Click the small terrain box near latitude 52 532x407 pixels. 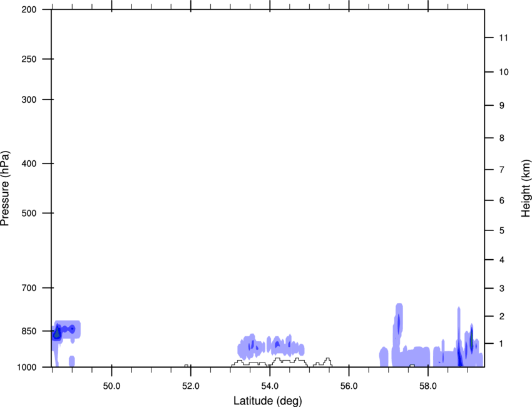[x=187, y=366]
